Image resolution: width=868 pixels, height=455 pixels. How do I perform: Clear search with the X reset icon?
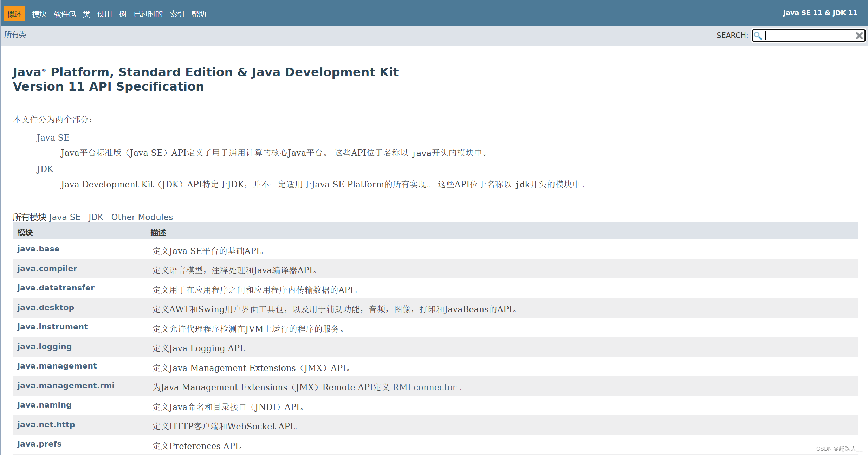pyautogui.click(x=859, y=36)
